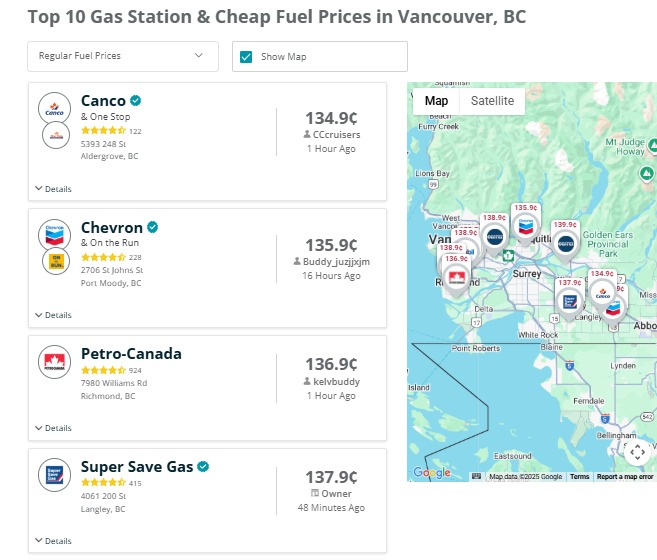This screenshot has height=560, width=657.
Task: Click the 139.9¢ station map marker
Action: coord(565,243)
